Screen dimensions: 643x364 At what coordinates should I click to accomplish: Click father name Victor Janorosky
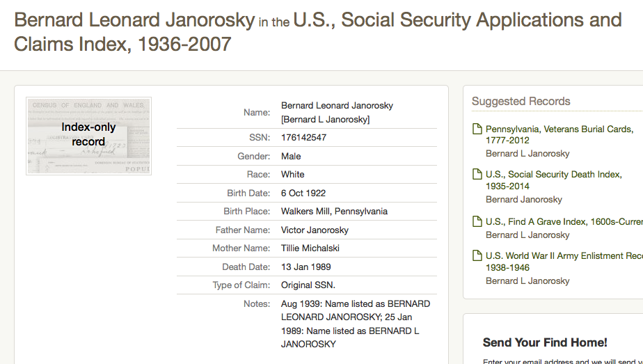315,230
